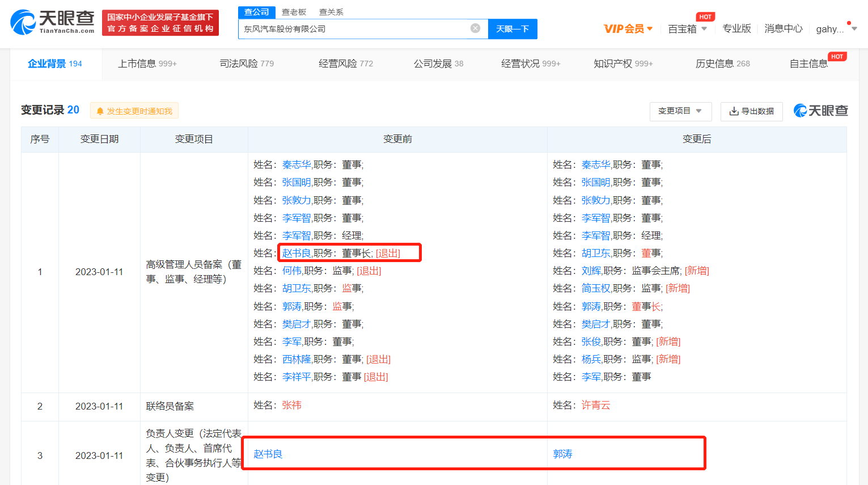Click 许青云 name in 联络员备案 row
This screenshot has width=868, height=485.
pos(596,405)
